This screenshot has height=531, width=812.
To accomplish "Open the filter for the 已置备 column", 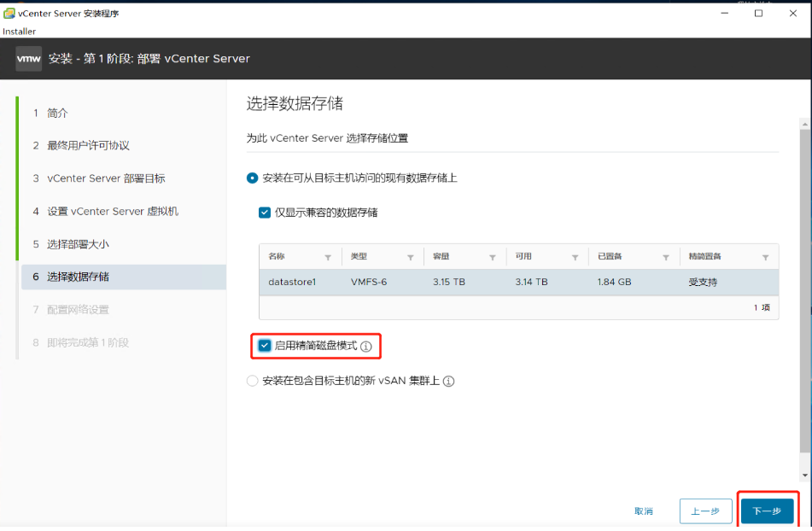I will (x=666, y=257).
